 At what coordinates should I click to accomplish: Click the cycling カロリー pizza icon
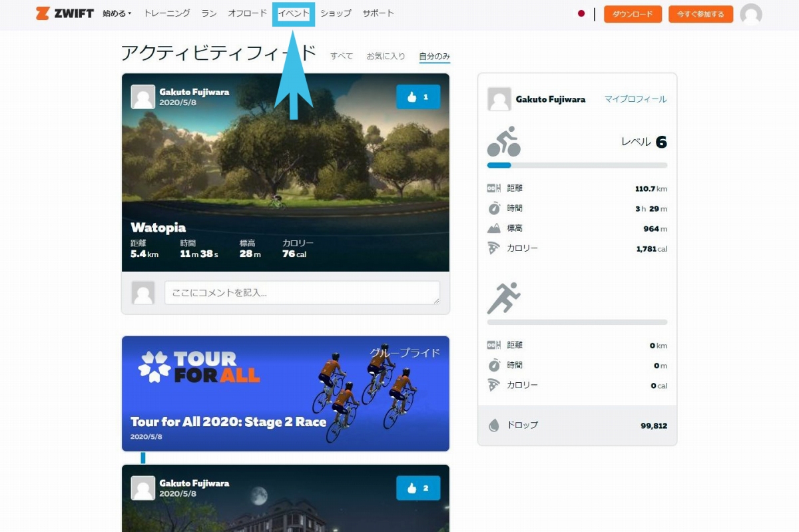[x=493, y=248]
